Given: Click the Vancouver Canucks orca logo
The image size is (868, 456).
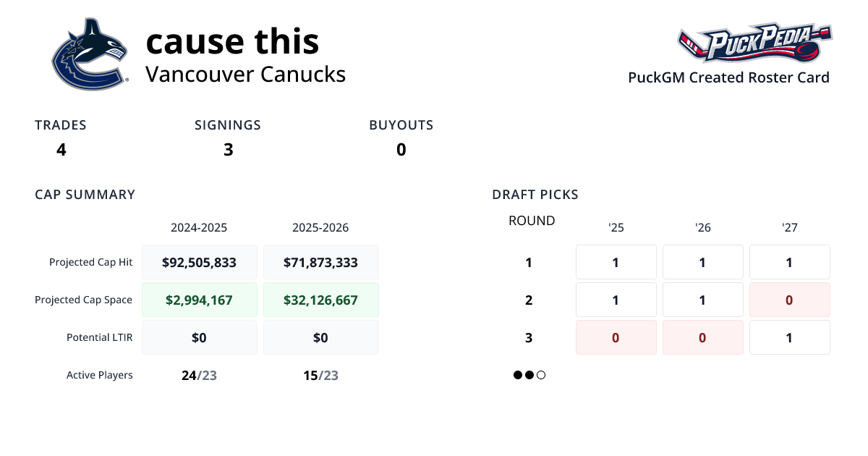Looking at the screenshot, I should (89, 54).
